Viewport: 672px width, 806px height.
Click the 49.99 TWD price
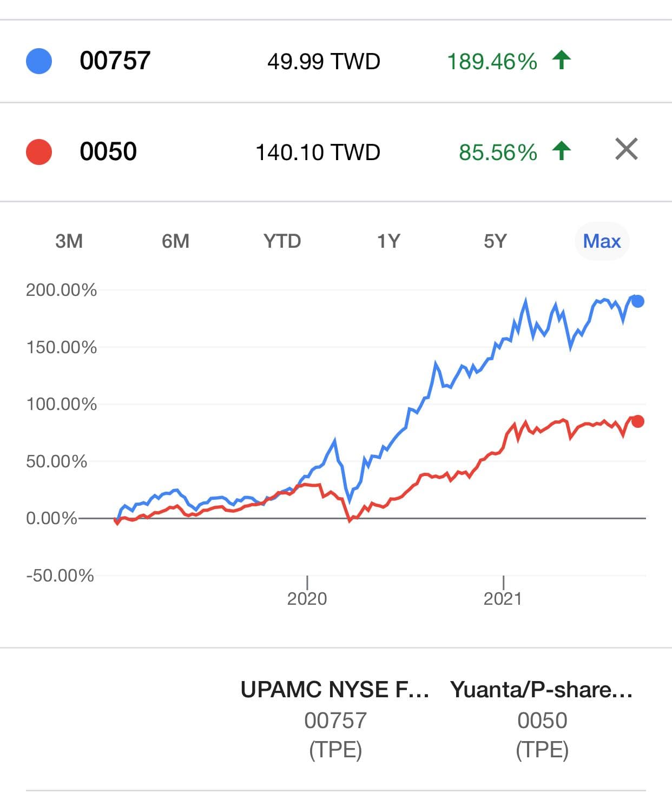(x=324, y=62)
